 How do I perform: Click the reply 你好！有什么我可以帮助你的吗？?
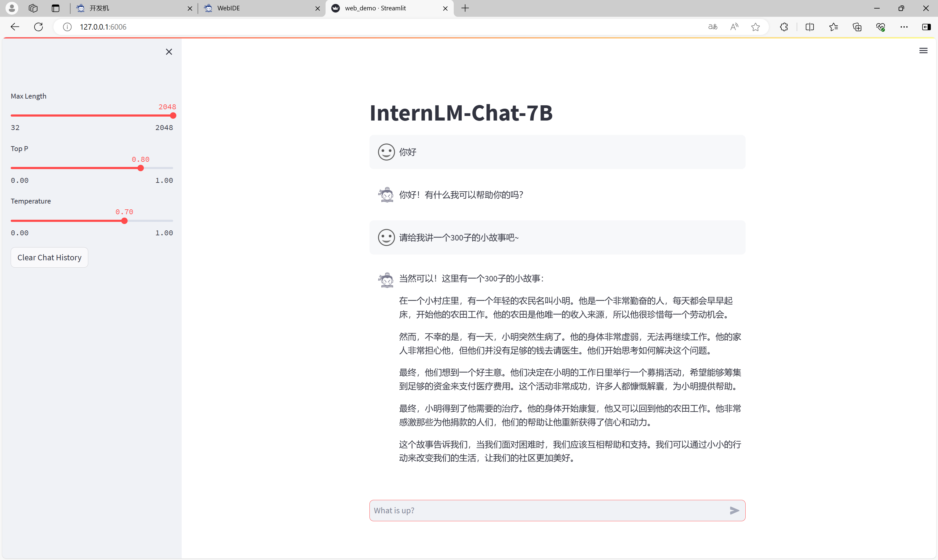click(x=461, y=195)
